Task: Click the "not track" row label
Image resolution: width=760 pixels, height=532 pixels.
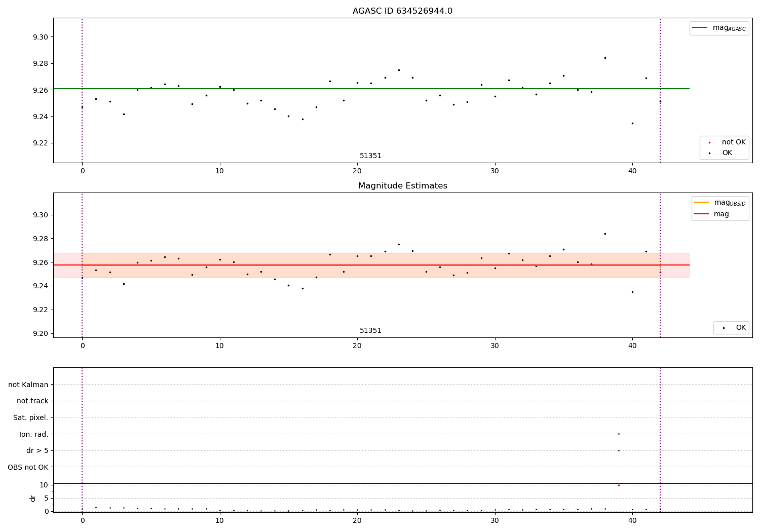Action: [32, 401]
